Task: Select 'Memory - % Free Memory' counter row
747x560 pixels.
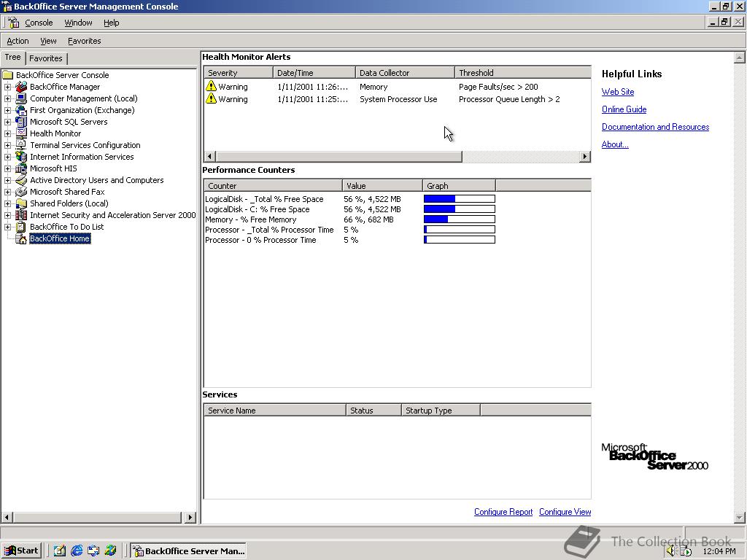Action: click(x=350, y=219)
